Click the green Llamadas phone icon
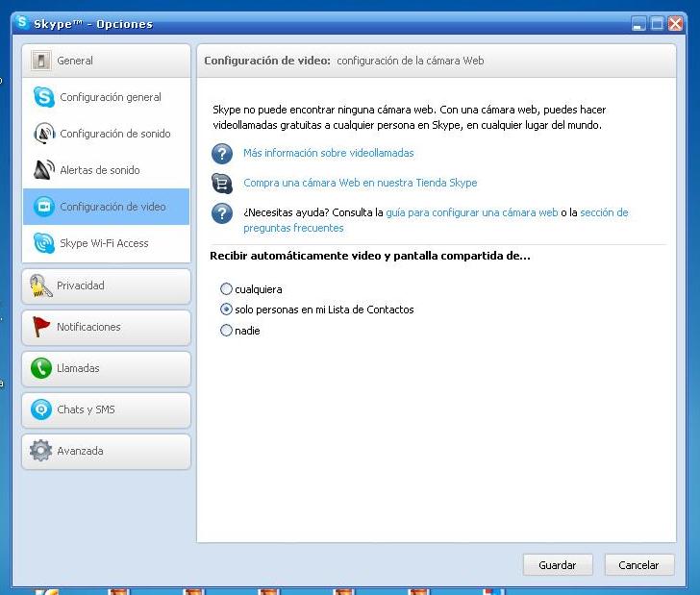The image size is (700, 595). pos(40,368)
